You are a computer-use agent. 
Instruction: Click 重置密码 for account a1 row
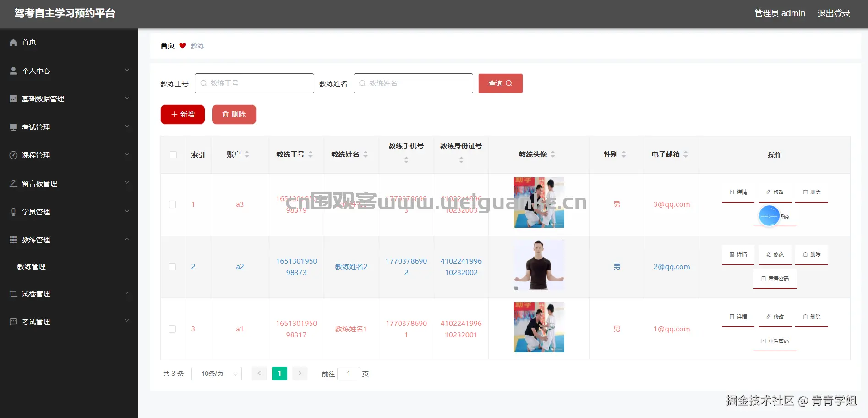coord(775,341)
